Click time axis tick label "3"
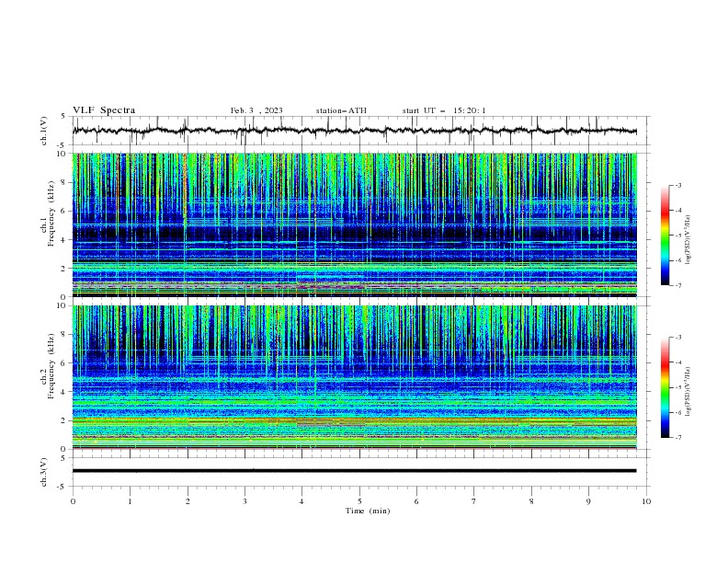The image size is (728, 563). 245,501
